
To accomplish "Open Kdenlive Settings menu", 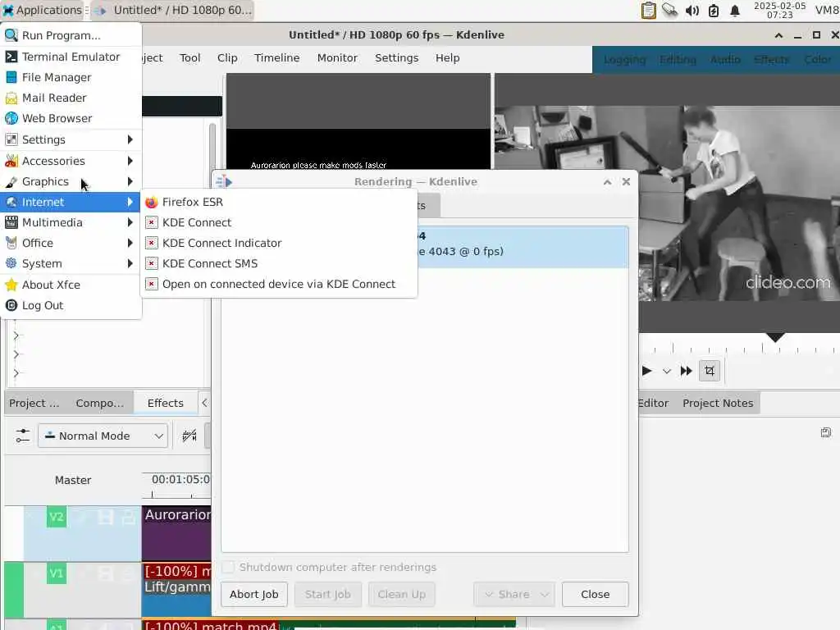I will tap(396, 58).
